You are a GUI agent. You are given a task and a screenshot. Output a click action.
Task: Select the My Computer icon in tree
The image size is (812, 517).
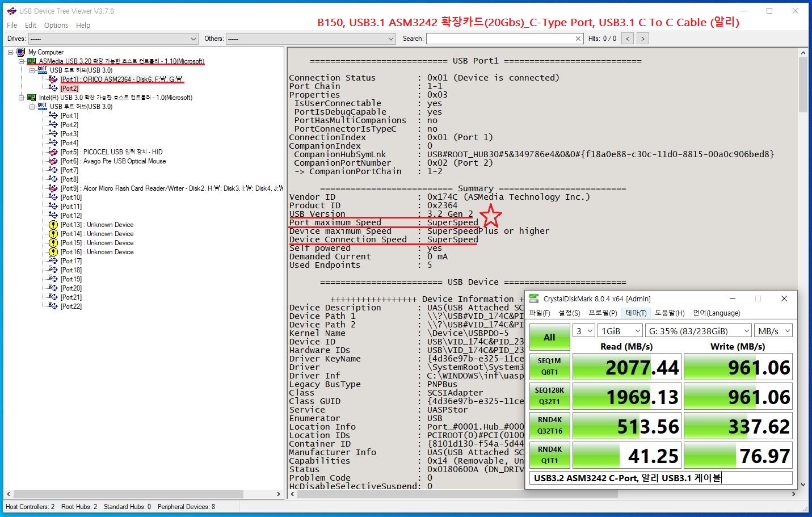pos(21,52)
